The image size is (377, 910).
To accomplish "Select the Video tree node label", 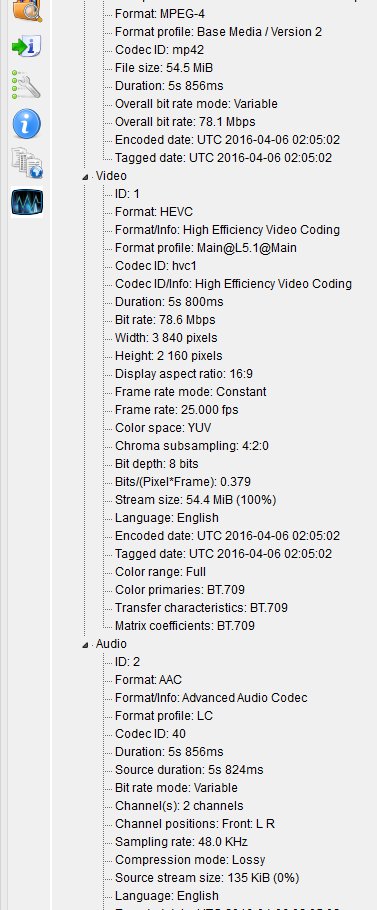I will click(111, 176).
